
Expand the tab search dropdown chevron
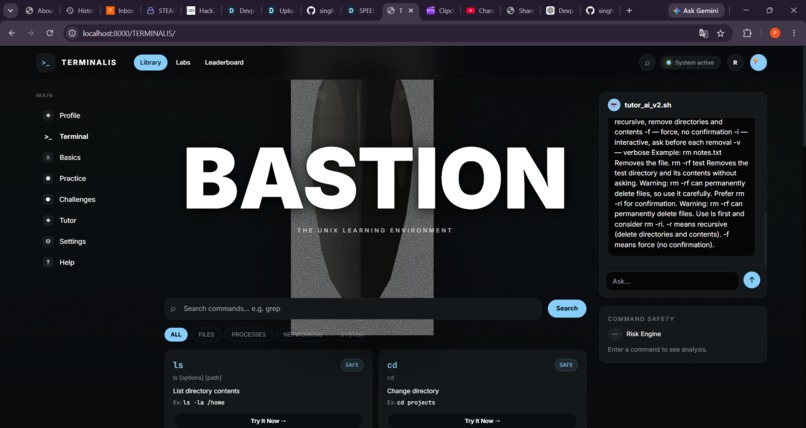click(10, 10)
